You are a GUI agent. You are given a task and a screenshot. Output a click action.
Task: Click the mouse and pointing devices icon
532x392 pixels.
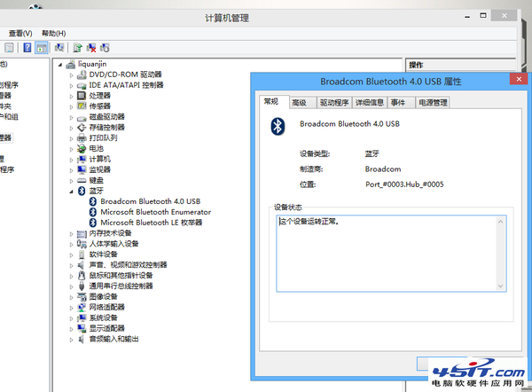coord(82,275)
